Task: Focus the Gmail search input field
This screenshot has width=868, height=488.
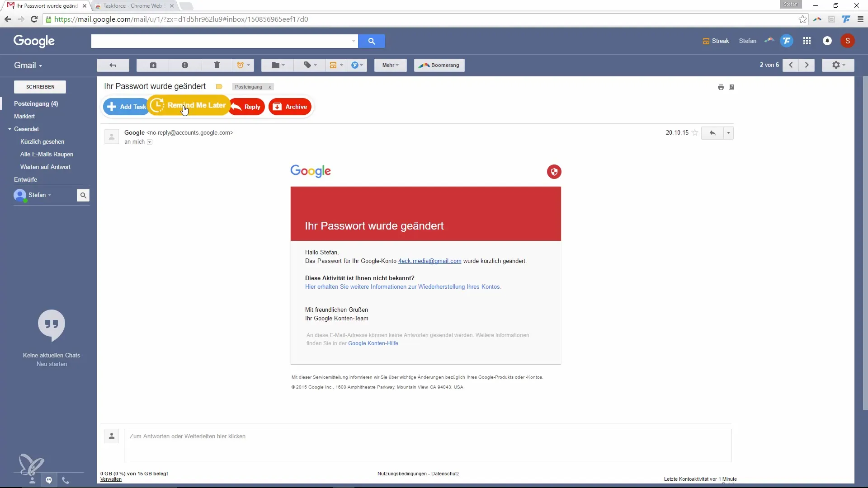Action: click(x=221, y=41)
